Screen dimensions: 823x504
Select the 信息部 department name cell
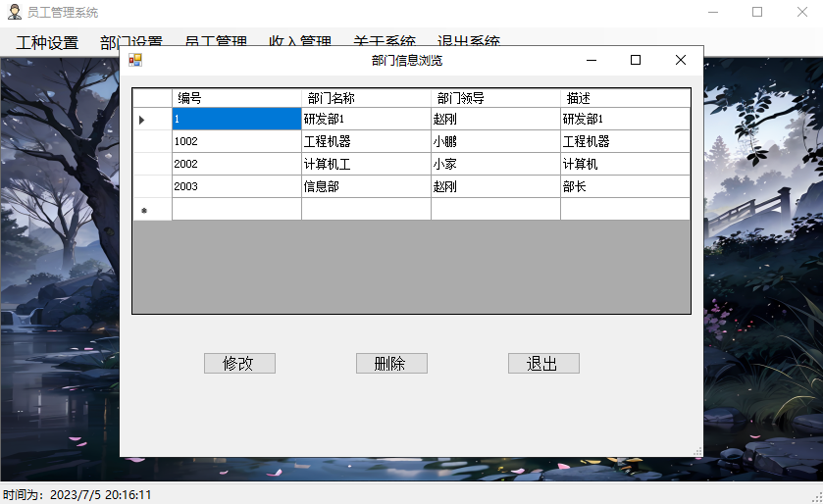pyautogui.click(x=366, y=186)
